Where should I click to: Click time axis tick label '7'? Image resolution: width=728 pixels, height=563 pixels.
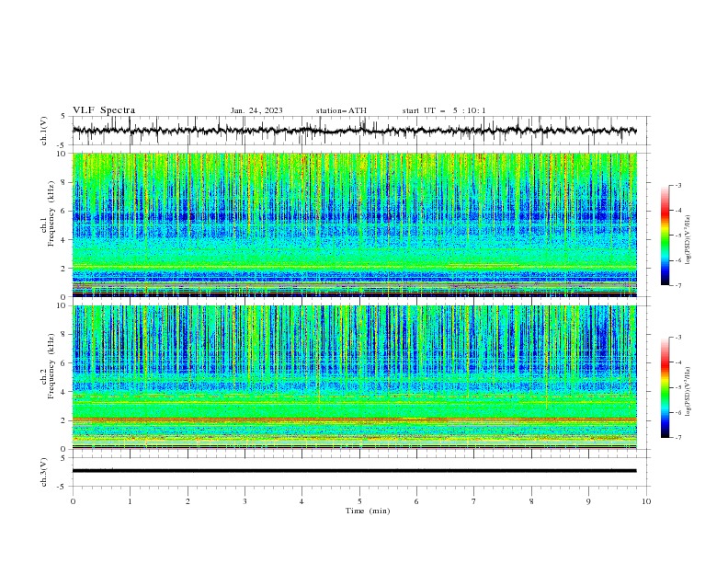coord(474,501)
